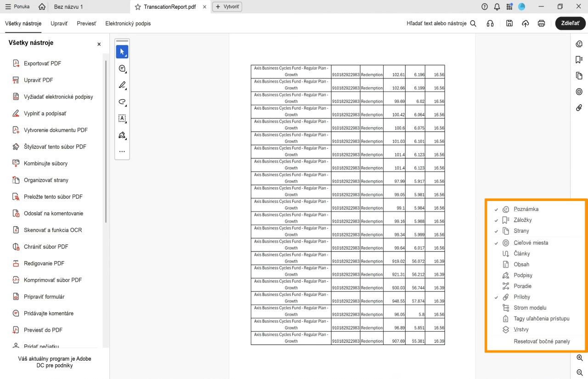Open the 'Exportovať PDF' tool
The width and height of the screenshot is (588, 379).
point(37,63)
